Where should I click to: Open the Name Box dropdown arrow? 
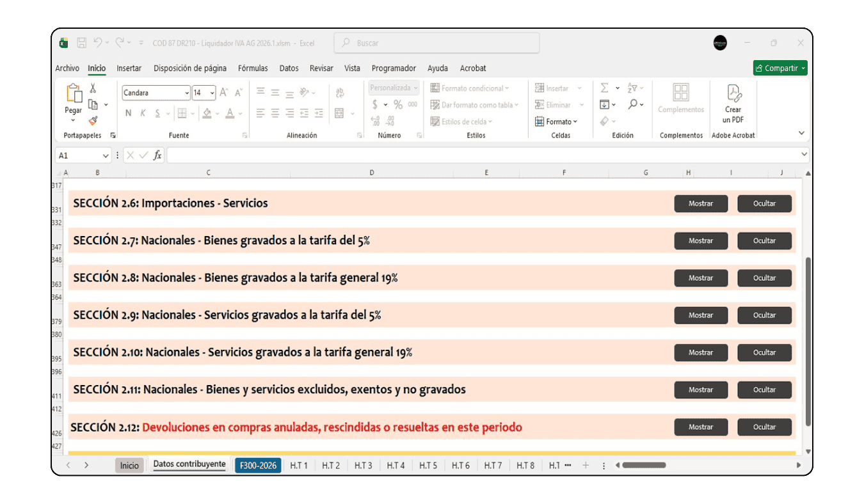[106, 155]
